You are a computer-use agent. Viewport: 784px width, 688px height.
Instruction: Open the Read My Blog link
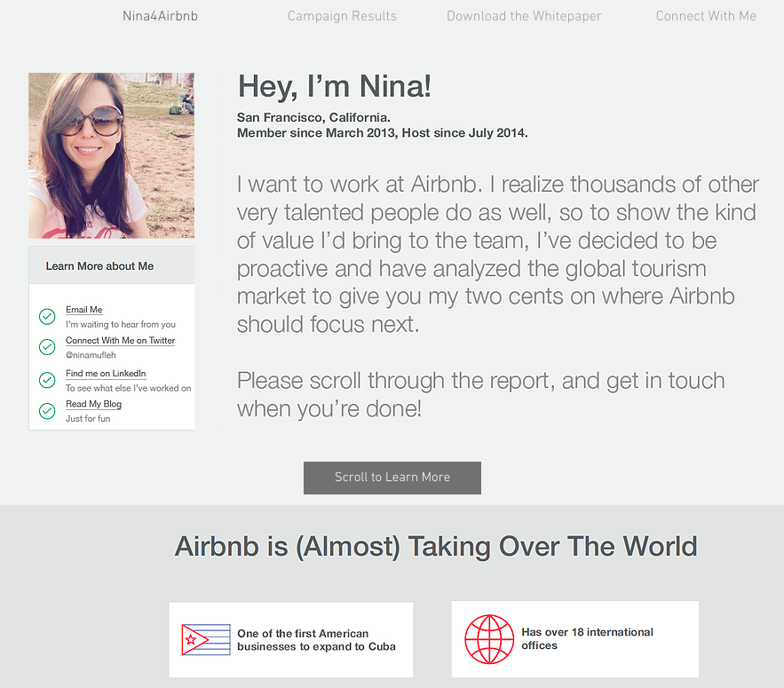[x=93, y=404]
